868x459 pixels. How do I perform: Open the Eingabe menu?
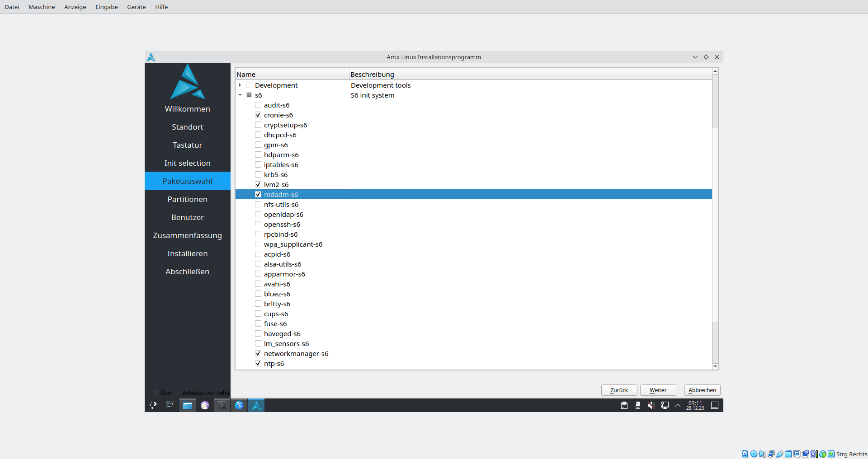[107, 7]
